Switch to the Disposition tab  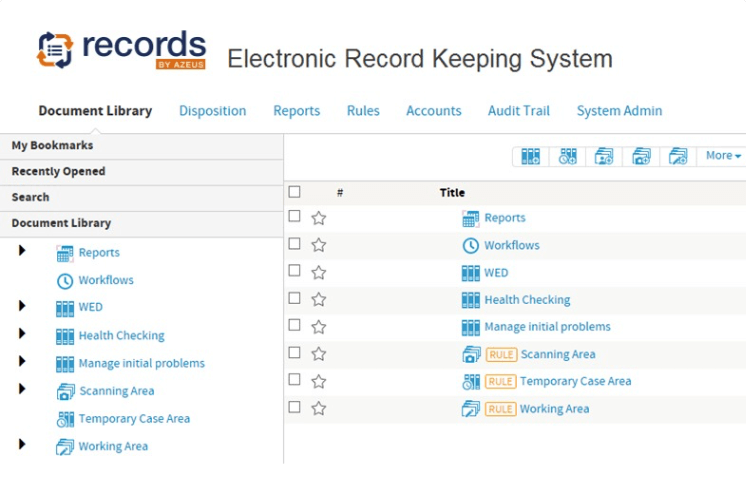pos(212,111)
